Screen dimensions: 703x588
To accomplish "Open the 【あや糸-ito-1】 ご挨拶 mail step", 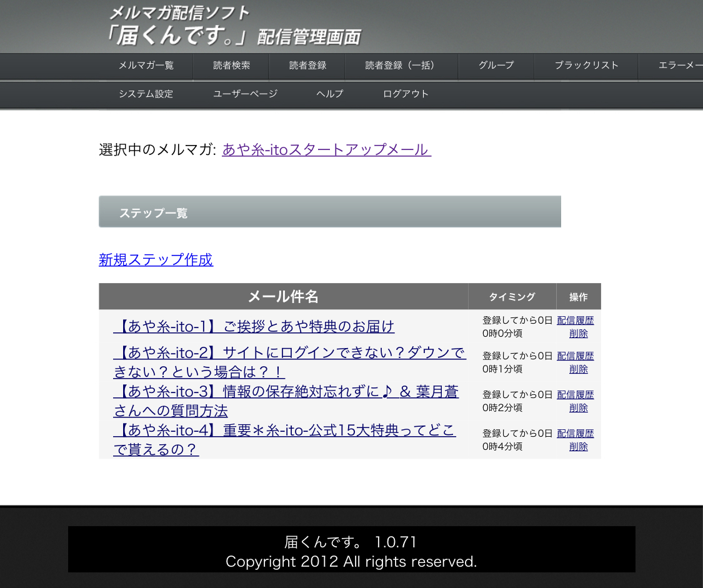I will coord(254,327).
